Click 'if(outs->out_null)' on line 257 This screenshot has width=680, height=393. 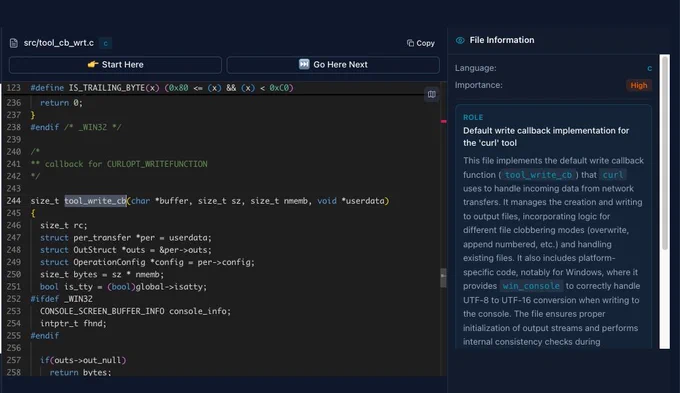pos(83,360)
